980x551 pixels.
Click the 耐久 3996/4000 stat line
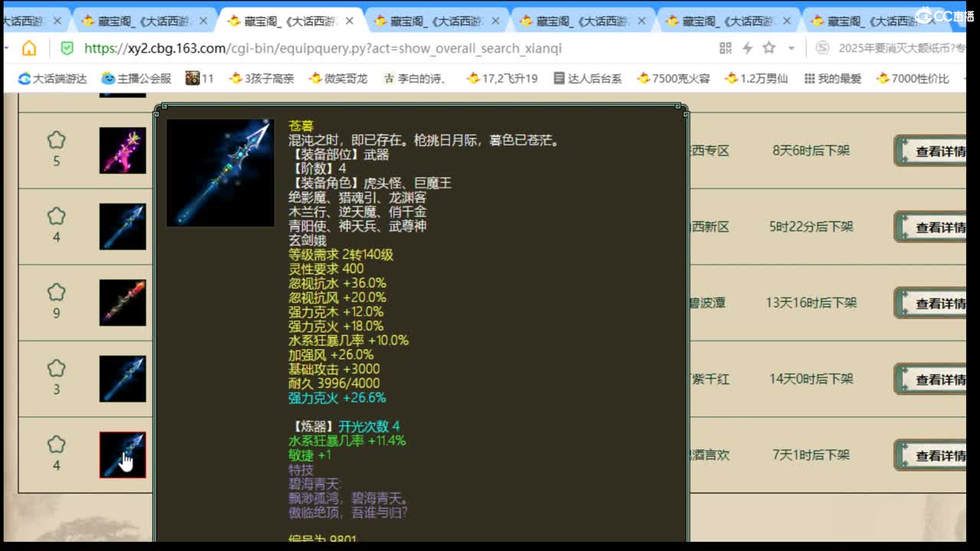click(x=334, y=383)
